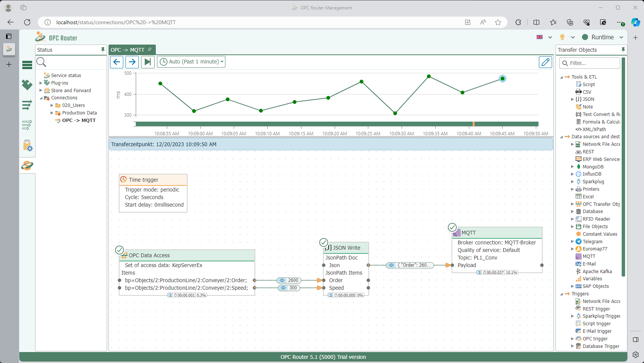Toggle the eye on value 300 connection
Viewport: 644px width, 363px height.
pos(283,288)
